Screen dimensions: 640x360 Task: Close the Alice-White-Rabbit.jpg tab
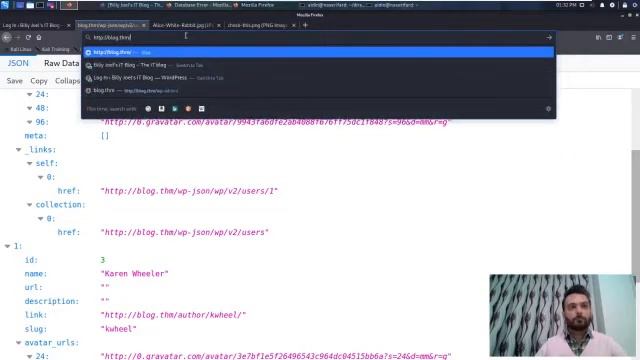(x=219, y=25)
